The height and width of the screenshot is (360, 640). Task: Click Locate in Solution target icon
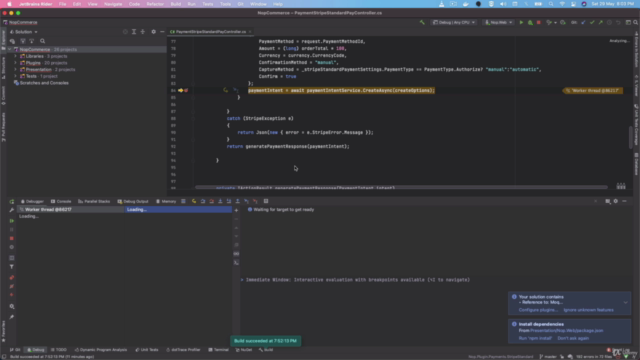(125, 32)
